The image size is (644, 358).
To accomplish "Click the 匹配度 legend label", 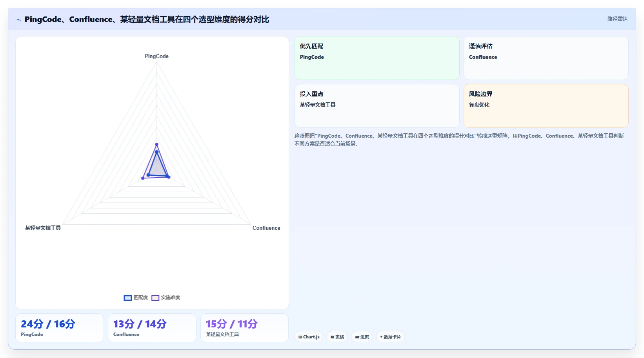I will pyautogui.click(x=141, y=298).
